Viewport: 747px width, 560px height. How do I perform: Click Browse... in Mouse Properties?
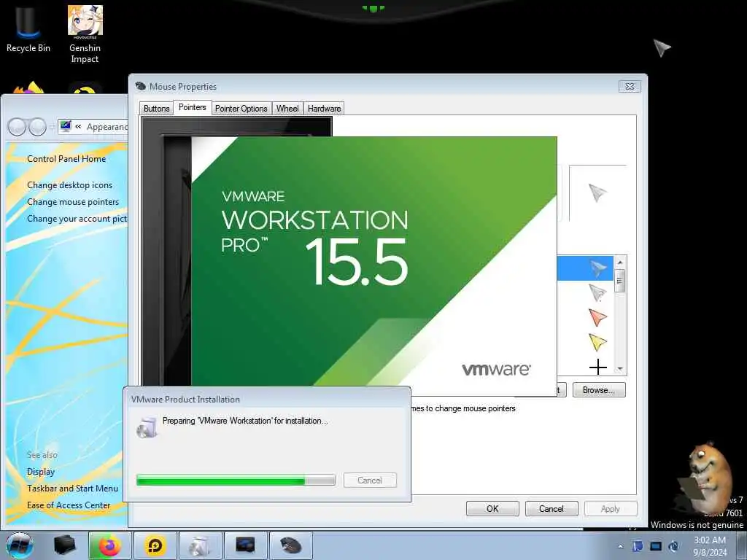[x=599, y=390]
